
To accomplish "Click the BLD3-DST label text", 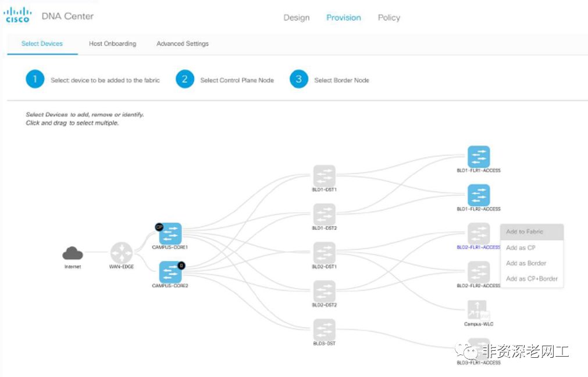I will coord(325,343).
